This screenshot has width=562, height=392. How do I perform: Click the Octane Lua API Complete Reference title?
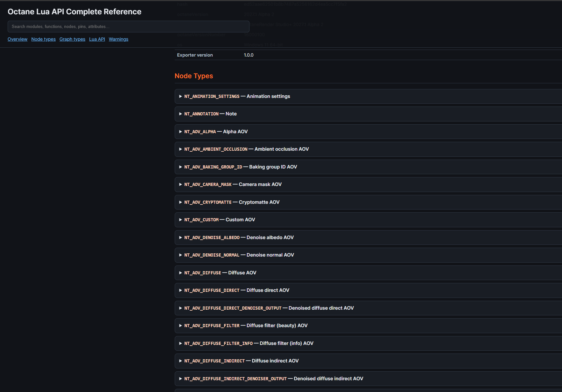point(74,12)
